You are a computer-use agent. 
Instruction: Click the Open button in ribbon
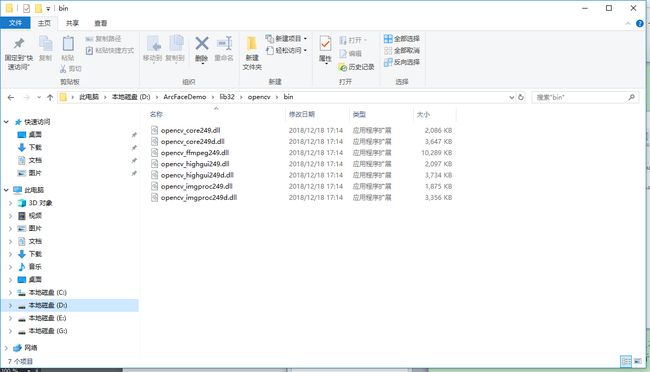(x=353, y=40)
